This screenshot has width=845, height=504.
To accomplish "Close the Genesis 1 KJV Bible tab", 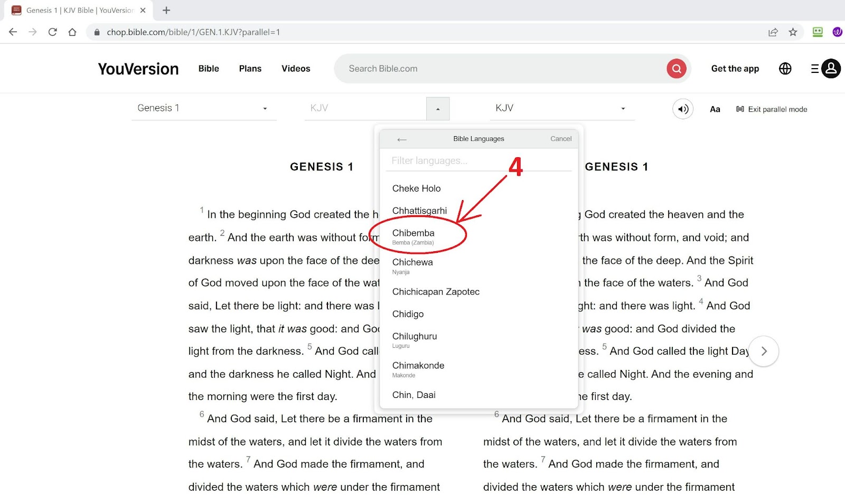I will tap(143, 10).
